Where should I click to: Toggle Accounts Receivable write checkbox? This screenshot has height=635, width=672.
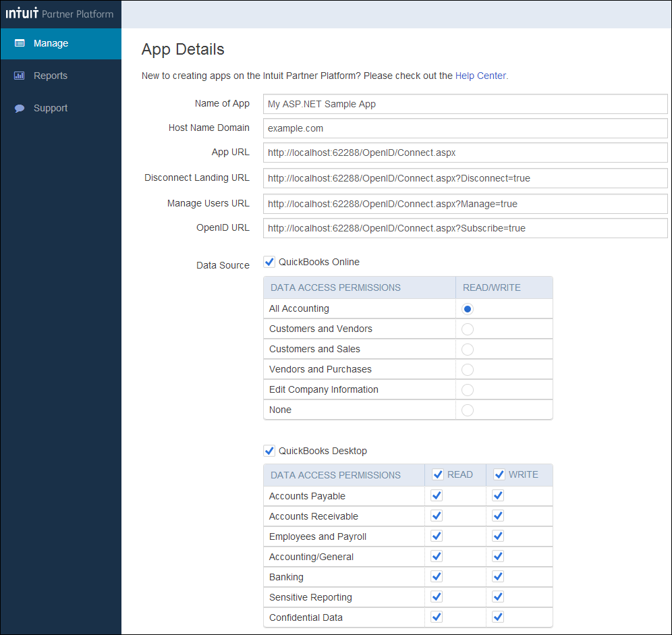pyautogui.click(x=497, y=516)
